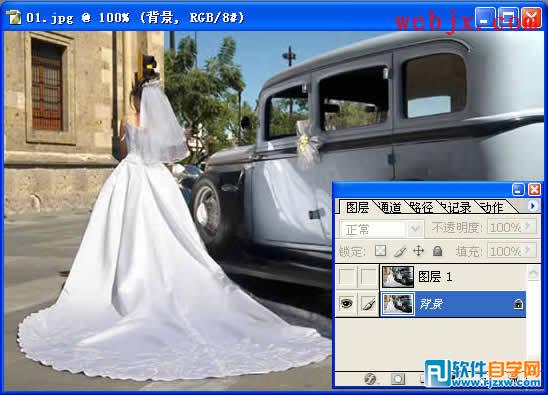
Task: Open the 正常 blend mode dropdown
Action: pyautogui.click(x=382, y=230)
